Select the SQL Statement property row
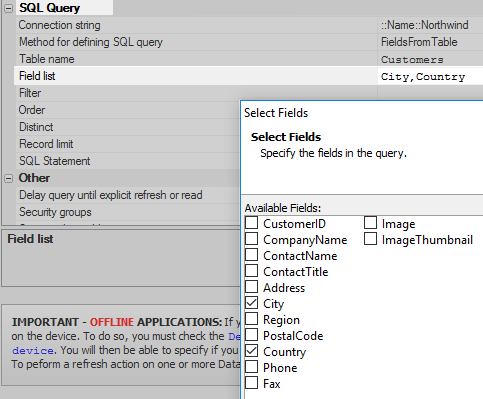The height and width of the screenshot is (399, 483). click(x=128, y=161)
